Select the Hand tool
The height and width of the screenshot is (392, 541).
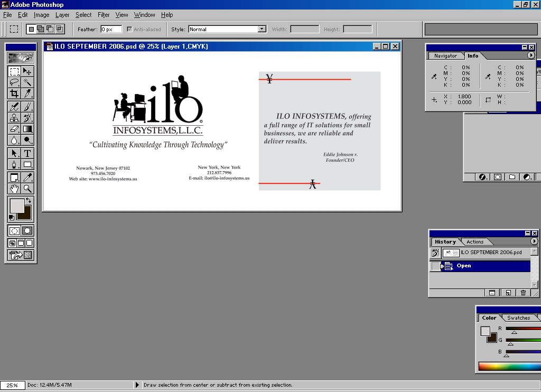tap(14, 189)
